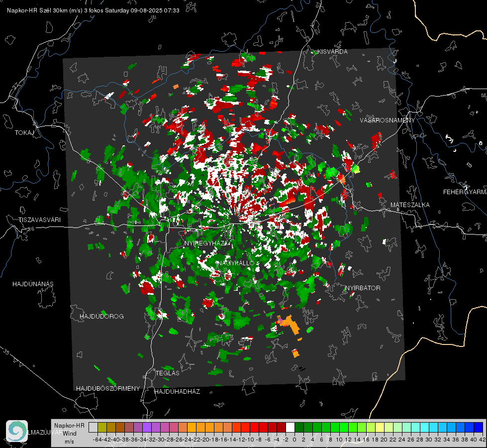This screenshot has height=448, width=487.
Task: Click legend value '30' on the scale
Action: 429,440
